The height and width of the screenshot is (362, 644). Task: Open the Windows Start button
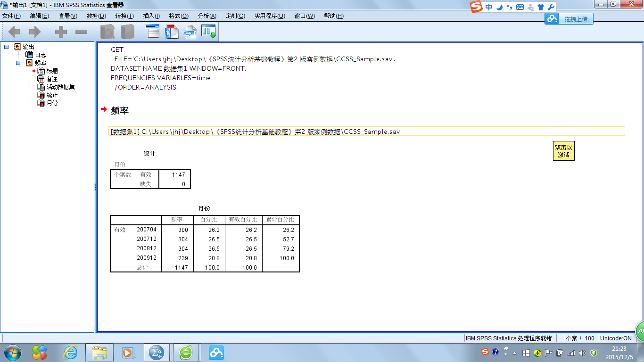pyautogui.click(x=12, y=353)
